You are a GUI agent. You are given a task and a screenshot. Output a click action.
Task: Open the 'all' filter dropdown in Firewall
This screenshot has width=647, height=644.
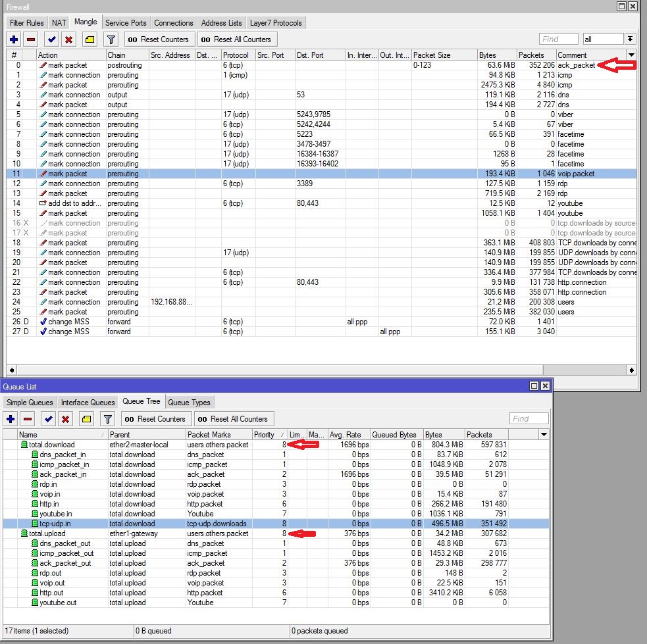(630, 39)
